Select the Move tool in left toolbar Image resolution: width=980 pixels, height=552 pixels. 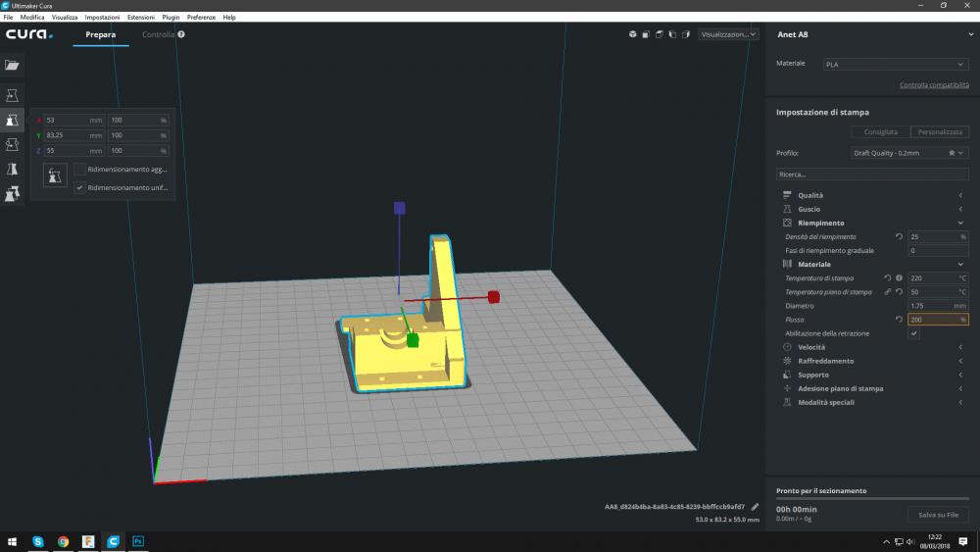[12, 95]
